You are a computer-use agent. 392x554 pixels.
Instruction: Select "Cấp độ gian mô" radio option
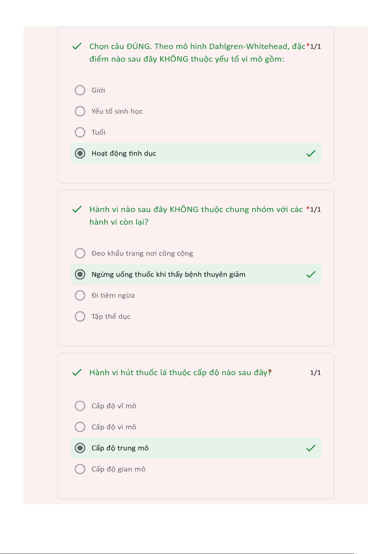click(80, 469)
